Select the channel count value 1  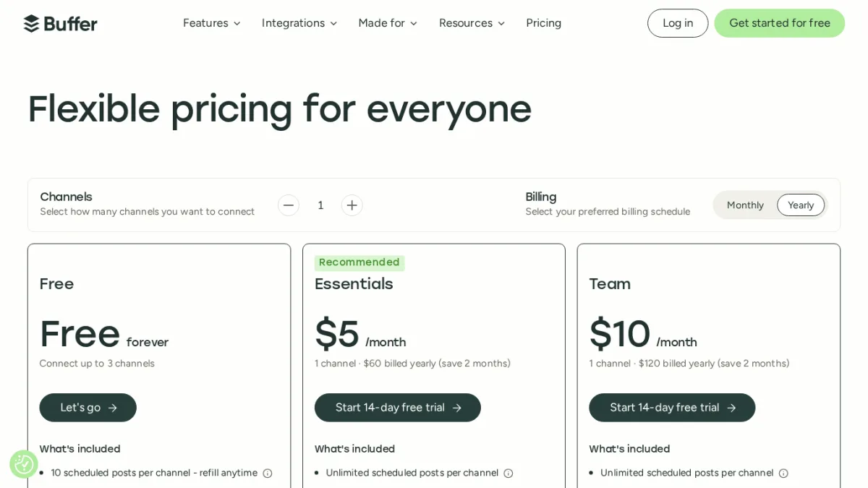point(320,205)
